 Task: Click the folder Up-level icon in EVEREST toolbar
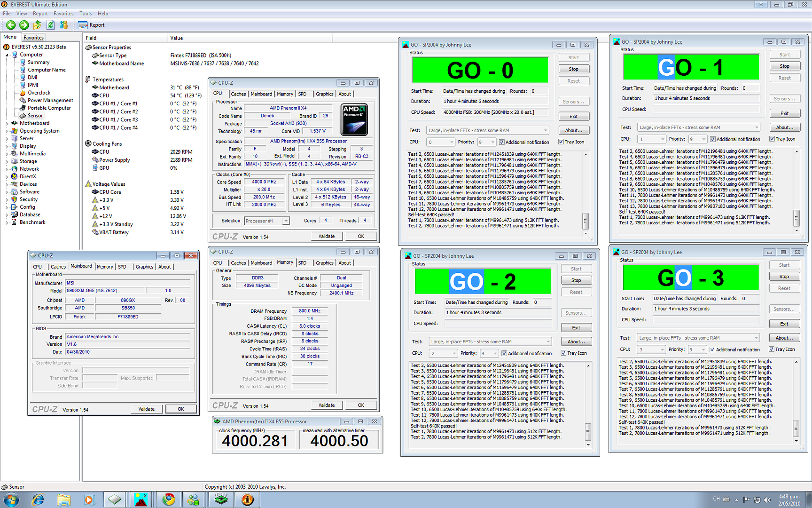coord(37,25)
